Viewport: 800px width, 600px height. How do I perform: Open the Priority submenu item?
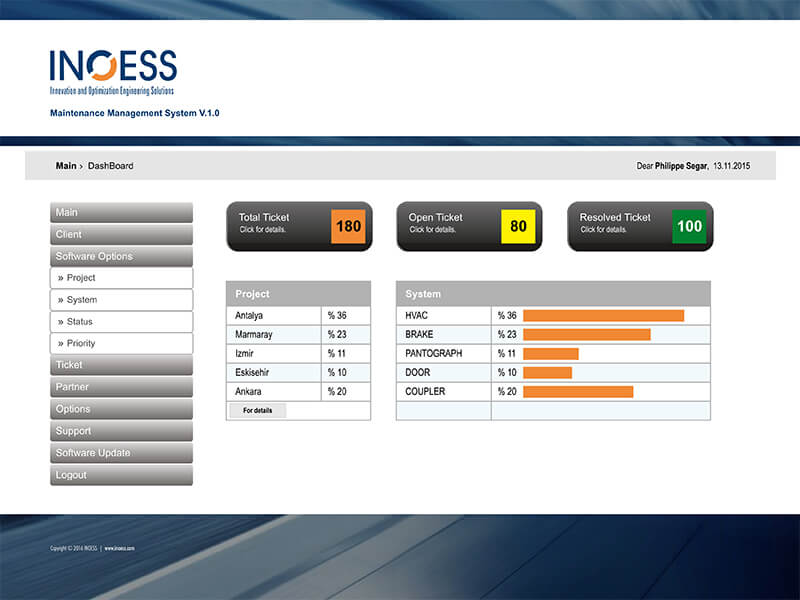click(121, 343)
